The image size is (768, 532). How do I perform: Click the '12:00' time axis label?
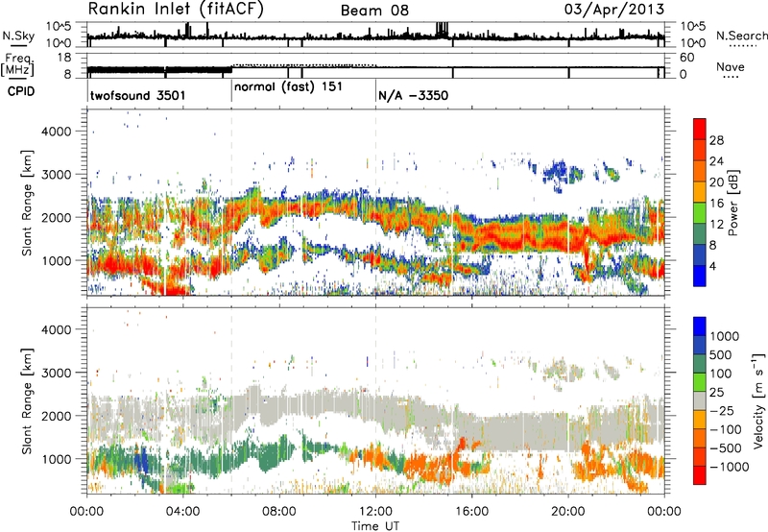375,512
